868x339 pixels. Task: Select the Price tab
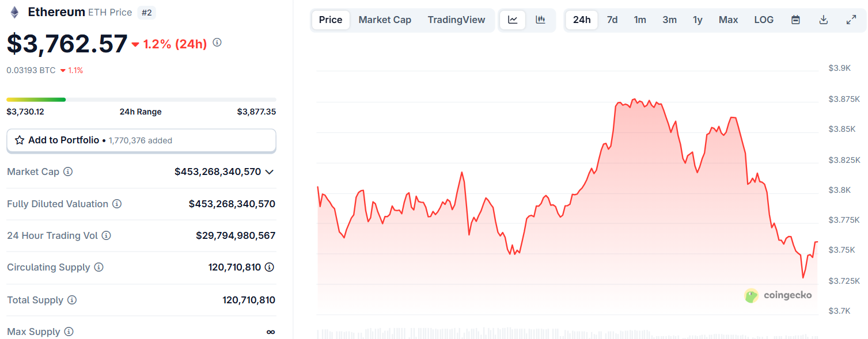click(331, 20)
